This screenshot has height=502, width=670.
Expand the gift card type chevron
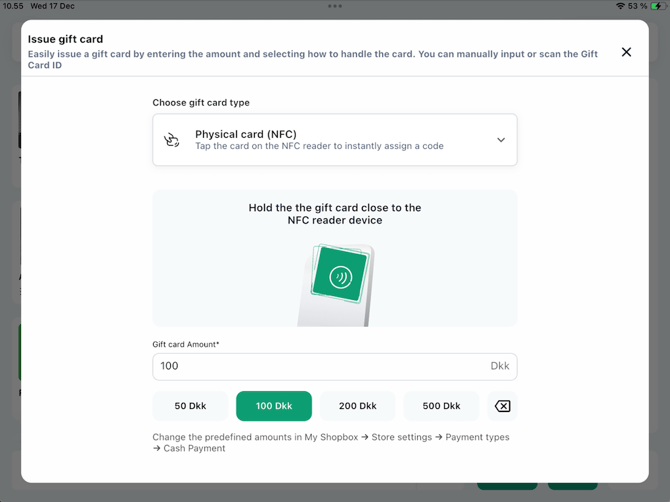[501, 140]
